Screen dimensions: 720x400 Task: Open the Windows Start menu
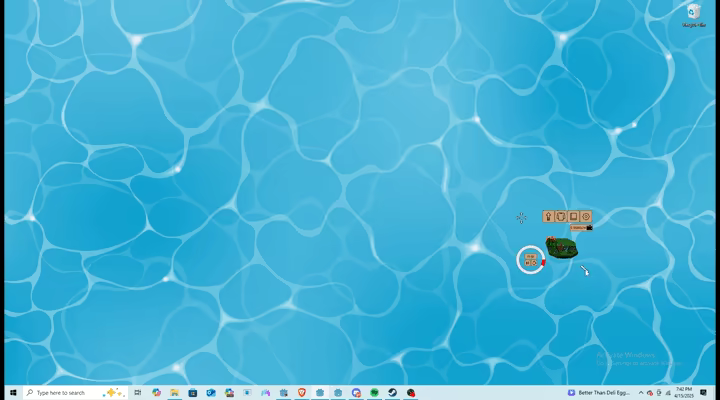click(13, 393)
